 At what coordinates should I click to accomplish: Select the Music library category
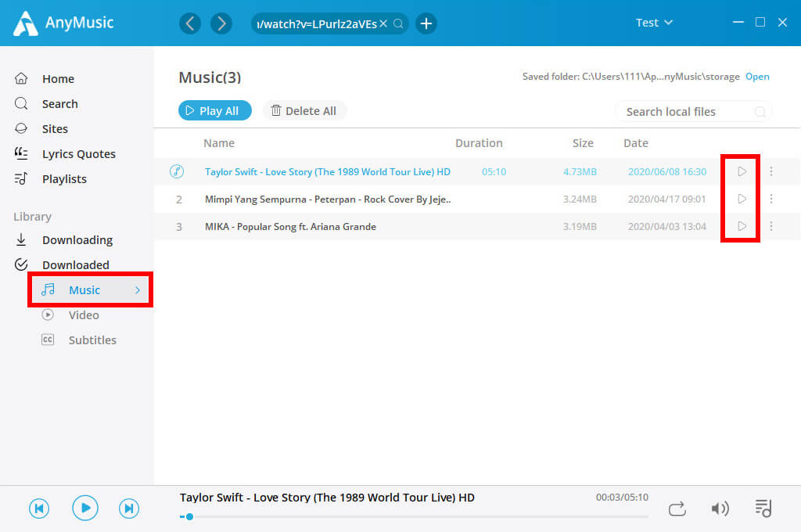[x=91, y=289]
